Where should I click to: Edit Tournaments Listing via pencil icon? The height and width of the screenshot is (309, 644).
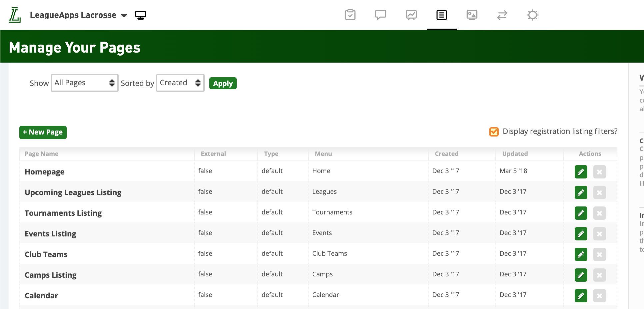pos(581,213)
